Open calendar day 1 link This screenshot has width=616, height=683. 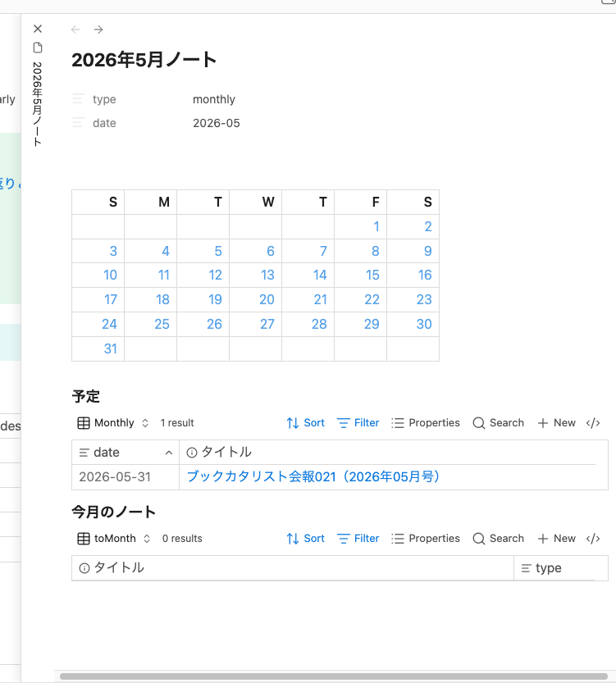(376, 226)
